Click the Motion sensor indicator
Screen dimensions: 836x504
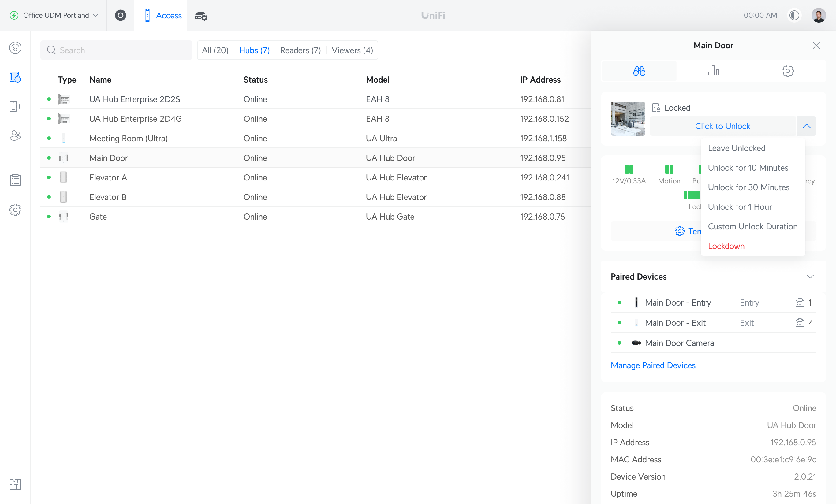click(x=669, y=175)
